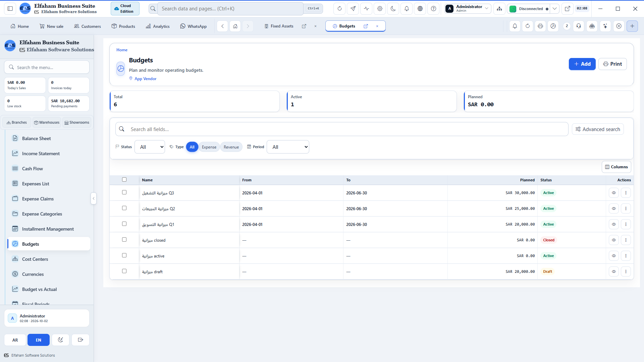Follow the Home breadcrumb link

122,50
